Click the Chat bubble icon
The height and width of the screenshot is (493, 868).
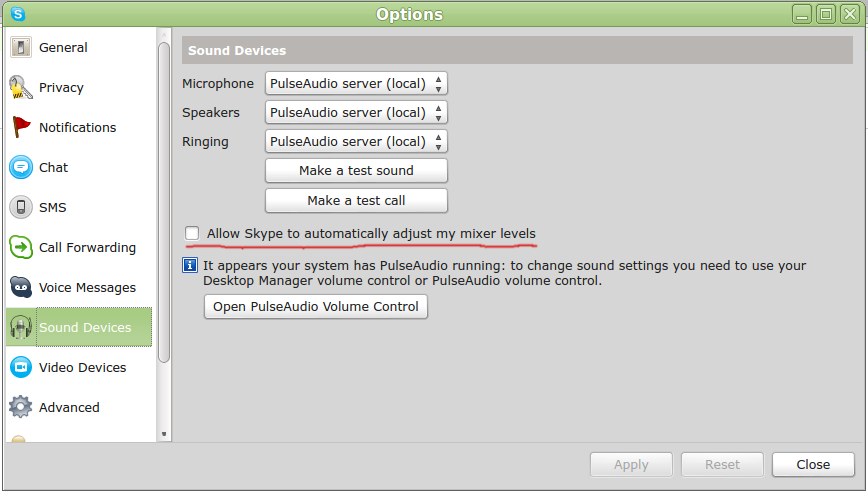point(21,168)
